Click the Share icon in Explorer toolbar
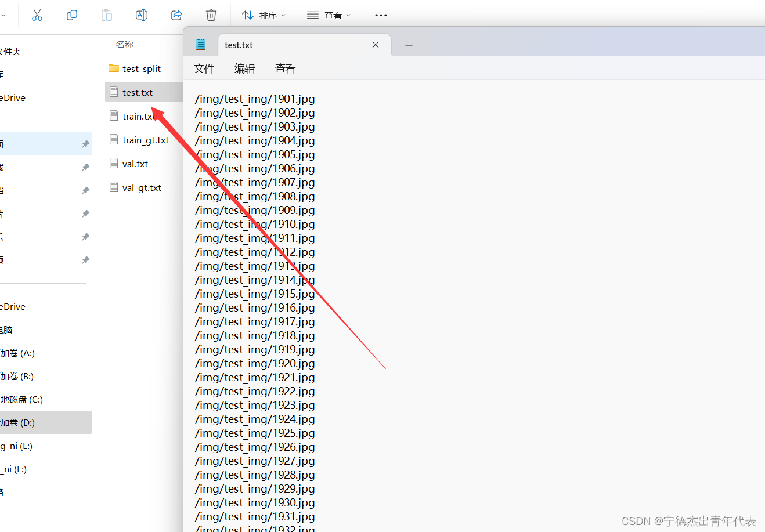Viewport: 765px width, 532px height. [176, 15]
